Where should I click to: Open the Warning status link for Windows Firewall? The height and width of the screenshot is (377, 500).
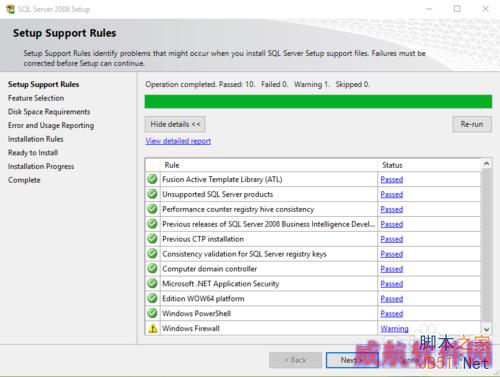pyautogui.click(x=394, y=329)
